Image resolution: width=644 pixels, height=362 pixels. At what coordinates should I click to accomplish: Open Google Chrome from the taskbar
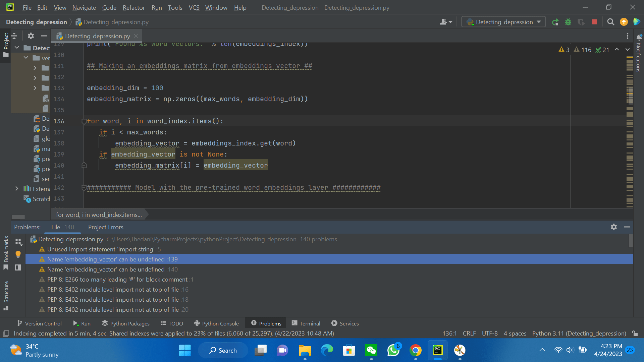coord(415,350)
